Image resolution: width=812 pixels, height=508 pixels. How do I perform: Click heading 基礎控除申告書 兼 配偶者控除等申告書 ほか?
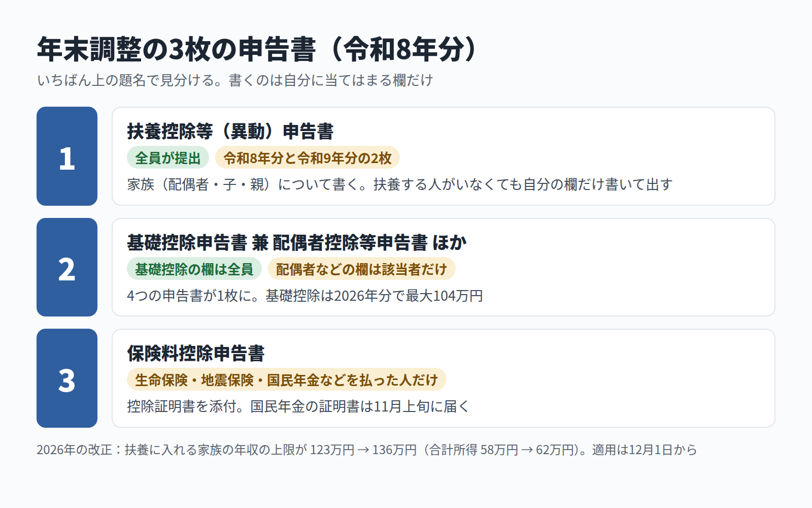coord(297,242)
